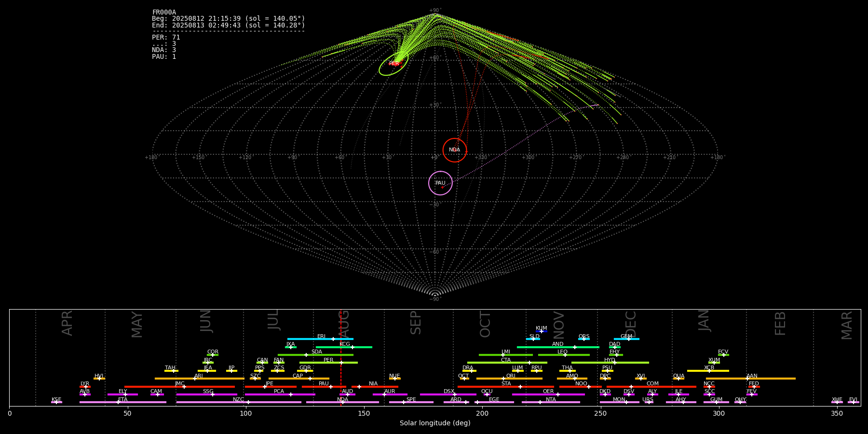Click the ORS shower label
The height and width of the screenshot is (434, 868).
583,337
